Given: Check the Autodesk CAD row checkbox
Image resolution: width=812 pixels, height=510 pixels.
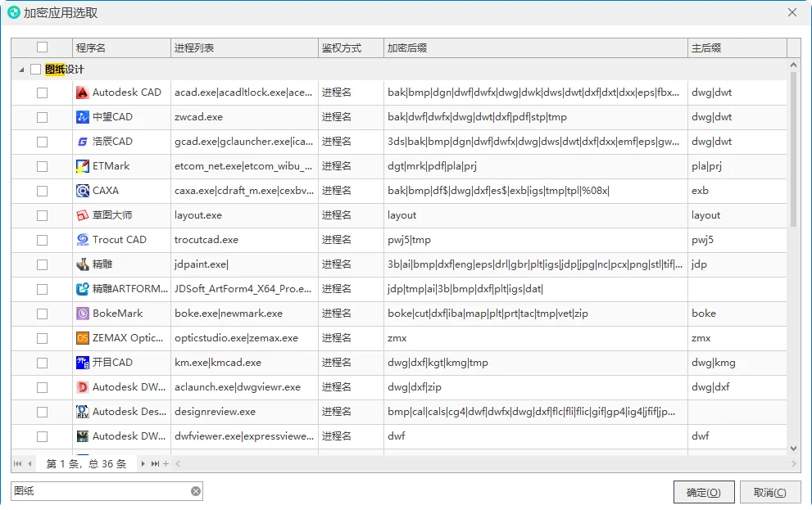Looking at the screenshot, I should pos(43,93).
